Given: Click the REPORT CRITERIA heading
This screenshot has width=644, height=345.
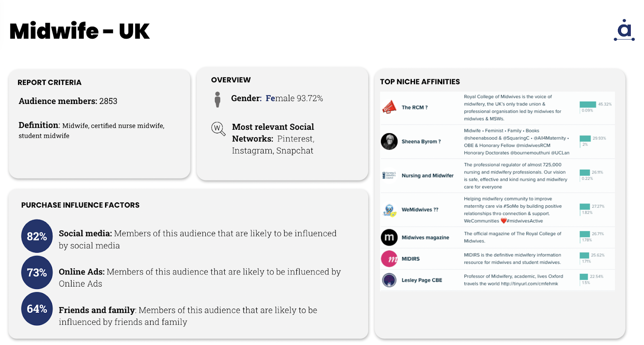Looking at the screenshot, I should [x=50, y=83].
